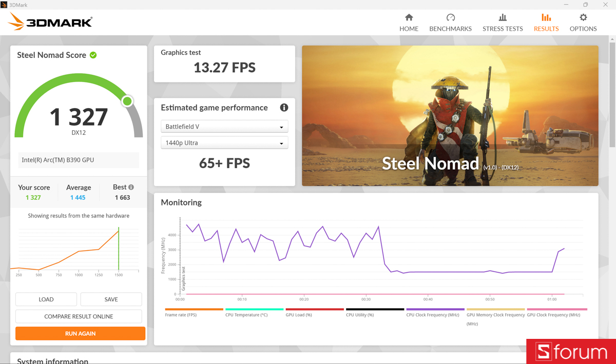Click the RUN AGAIN button
Screen dimensions: 616x364
pos(80,333)
